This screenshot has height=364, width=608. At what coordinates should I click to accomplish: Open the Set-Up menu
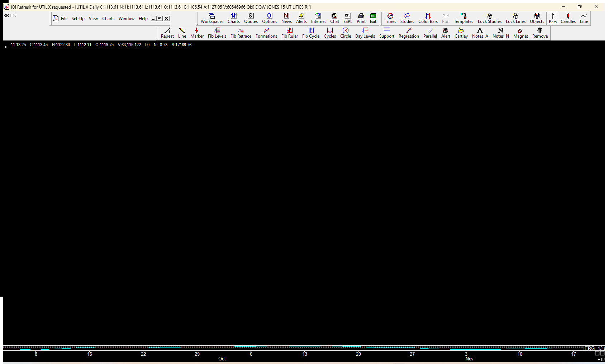click(78, 19)
